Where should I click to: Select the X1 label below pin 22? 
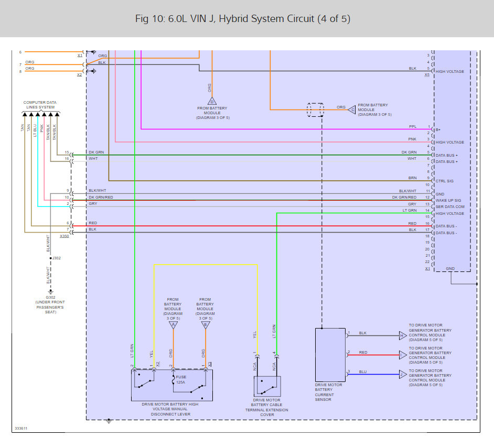click(427, 269)
